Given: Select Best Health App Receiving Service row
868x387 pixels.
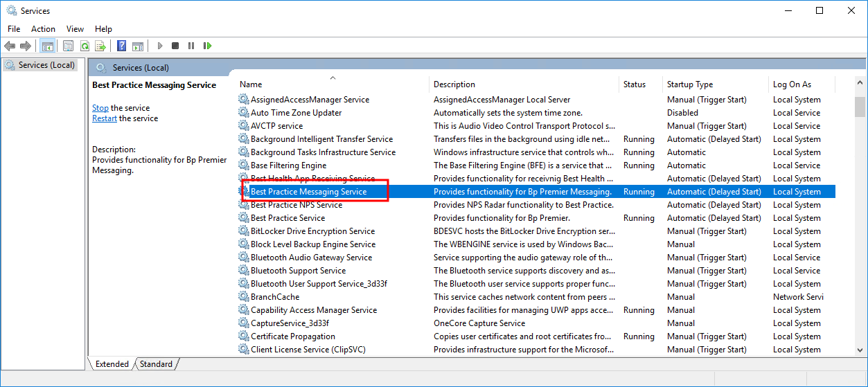Looking at the screenshot, I should (536, 179).
